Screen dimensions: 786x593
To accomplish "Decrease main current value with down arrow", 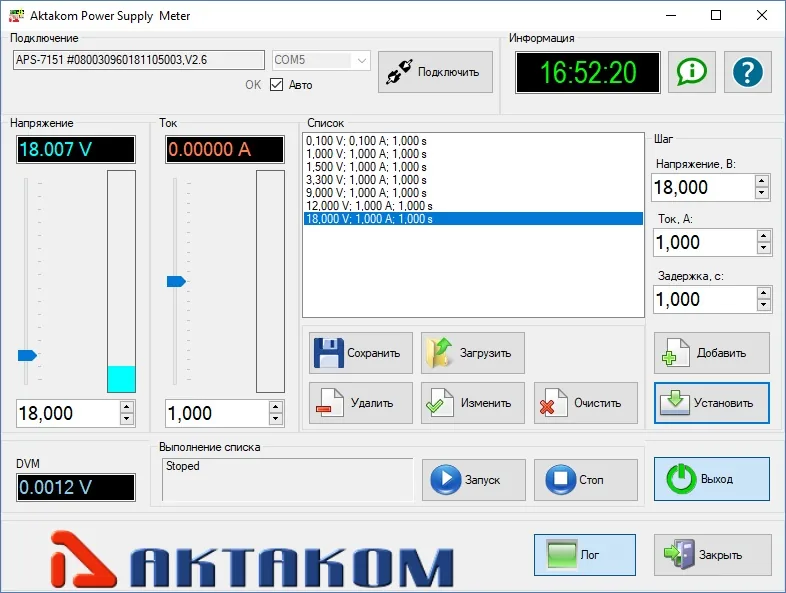I will click(276, 419).
